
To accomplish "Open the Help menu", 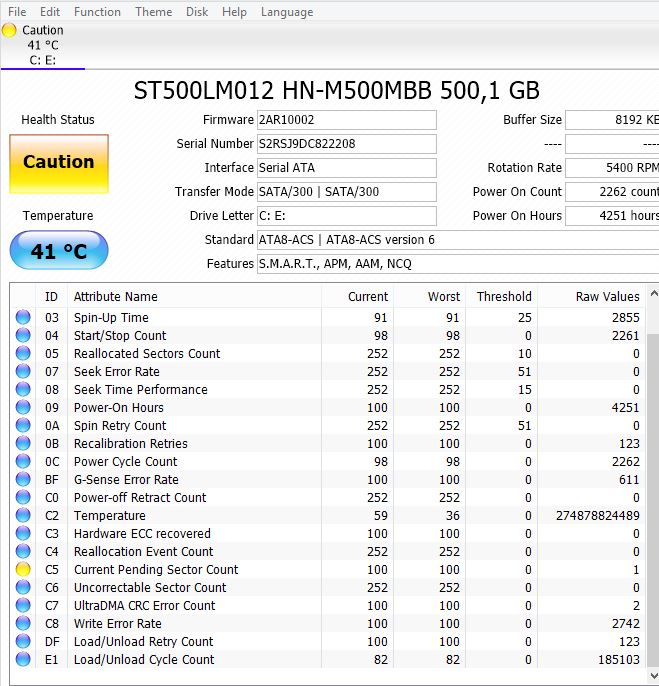I will coord(234,12).
